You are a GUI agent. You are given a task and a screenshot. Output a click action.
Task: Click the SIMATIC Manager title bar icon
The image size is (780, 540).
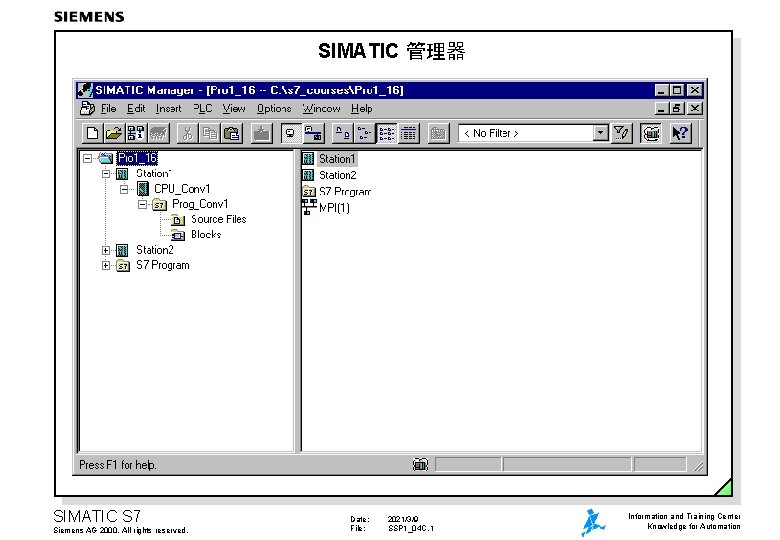[x=85, y=90]
